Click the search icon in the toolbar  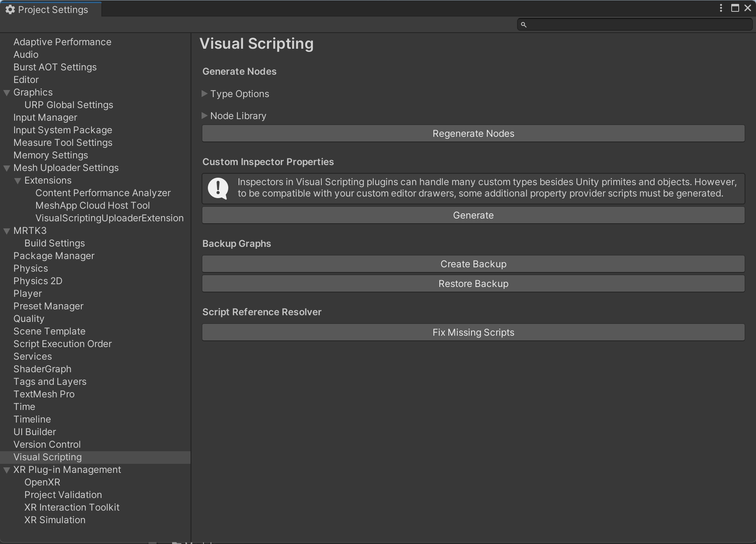(523, 24)
